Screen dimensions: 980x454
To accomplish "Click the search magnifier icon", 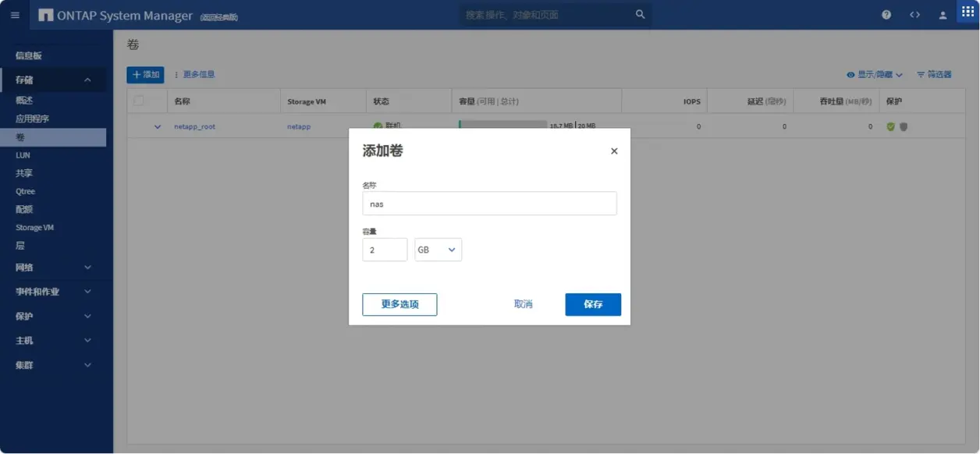I will (641, 15).
